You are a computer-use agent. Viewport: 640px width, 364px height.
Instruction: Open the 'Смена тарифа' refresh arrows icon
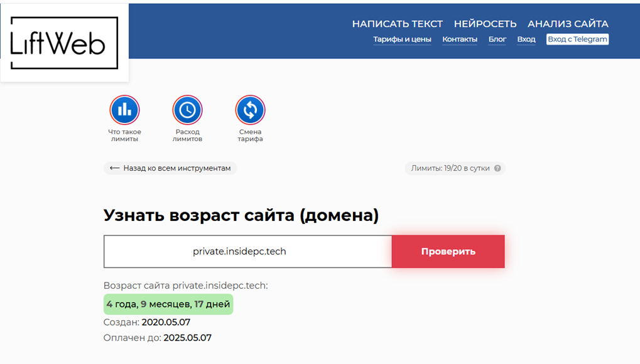coord(250,110)
